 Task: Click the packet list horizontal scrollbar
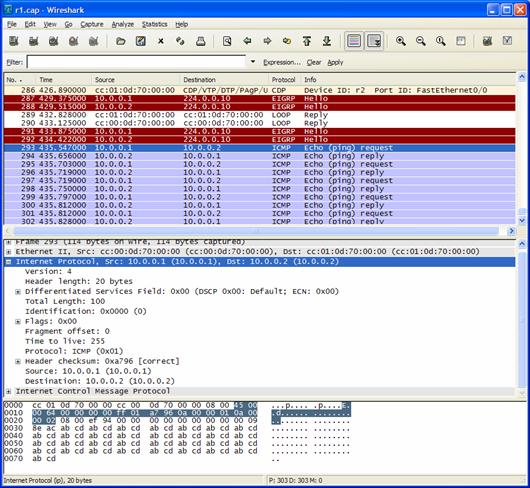click(256, 231)
